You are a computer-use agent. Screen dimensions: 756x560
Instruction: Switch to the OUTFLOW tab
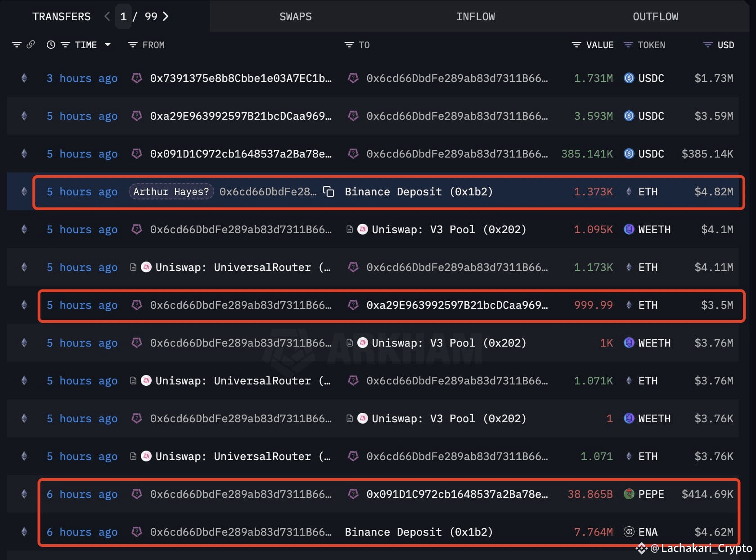tap(655, 17)
